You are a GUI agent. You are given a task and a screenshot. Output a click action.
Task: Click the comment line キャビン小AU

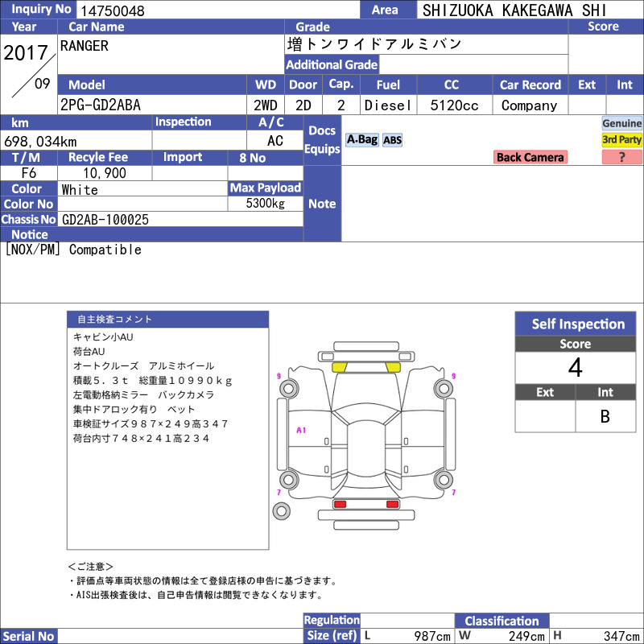point(103,337)
